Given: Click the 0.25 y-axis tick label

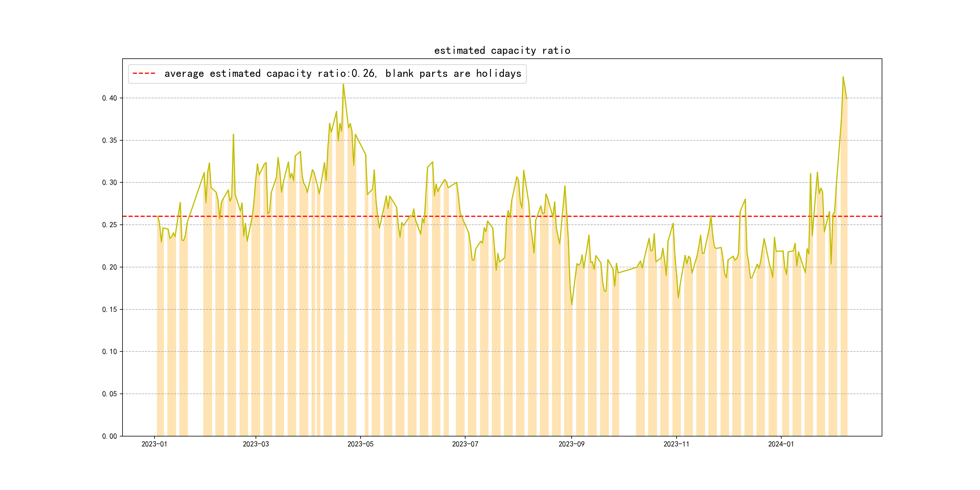Looking at the screenshot, I should pyautogui.click(x=109, y=225).
